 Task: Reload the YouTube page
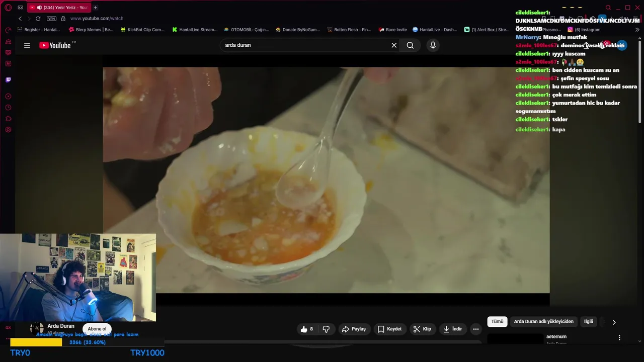(38, 19)
